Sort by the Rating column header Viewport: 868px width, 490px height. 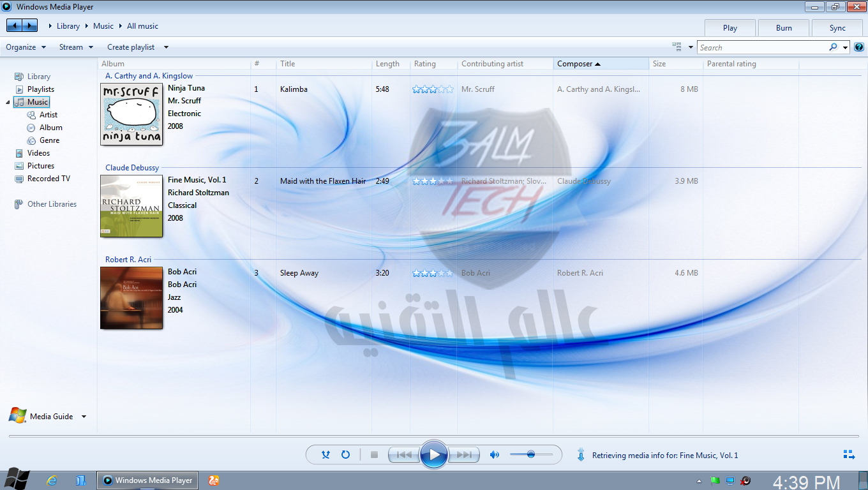coord(433,64)
